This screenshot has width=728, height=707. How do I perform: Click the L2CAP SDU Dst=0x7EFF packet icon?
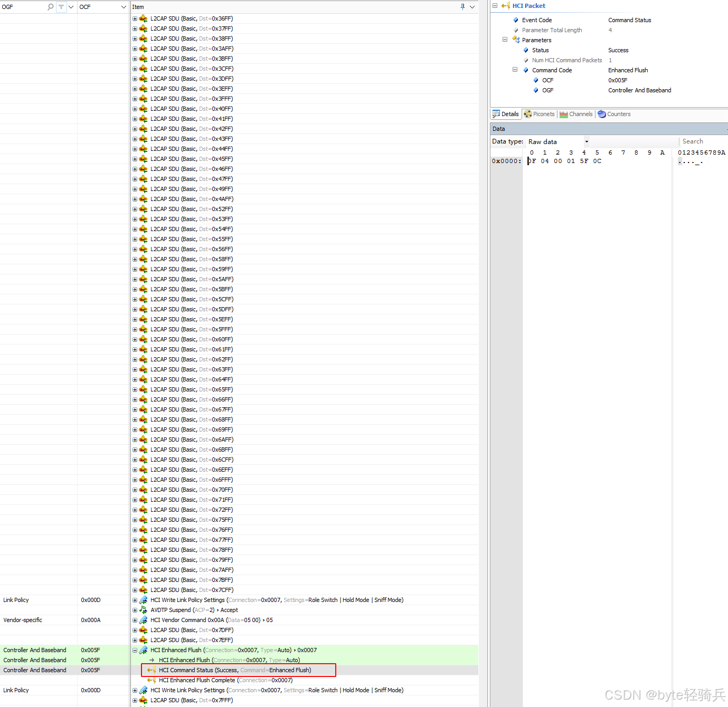click(143, 640)
